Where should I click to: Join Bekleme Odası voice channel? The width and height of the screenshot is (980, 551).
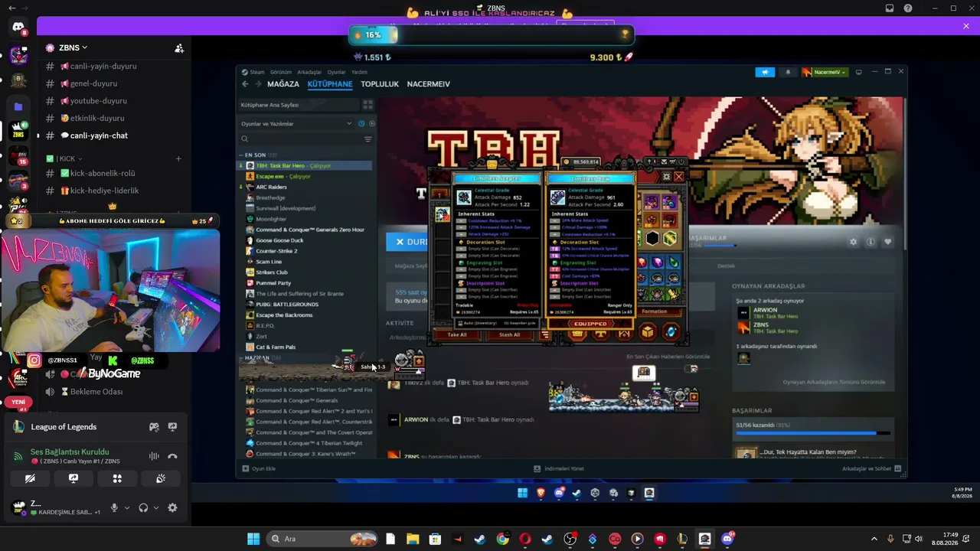96,392
